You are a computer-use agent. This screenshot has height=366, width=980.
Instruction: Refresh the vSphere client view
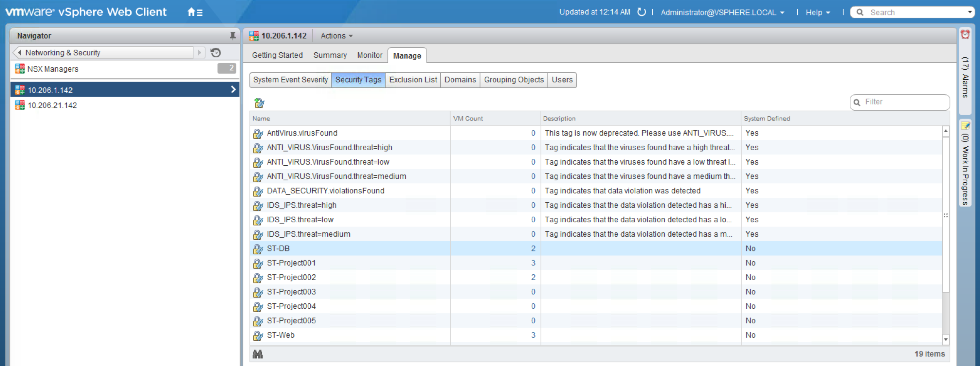(642, 12)
